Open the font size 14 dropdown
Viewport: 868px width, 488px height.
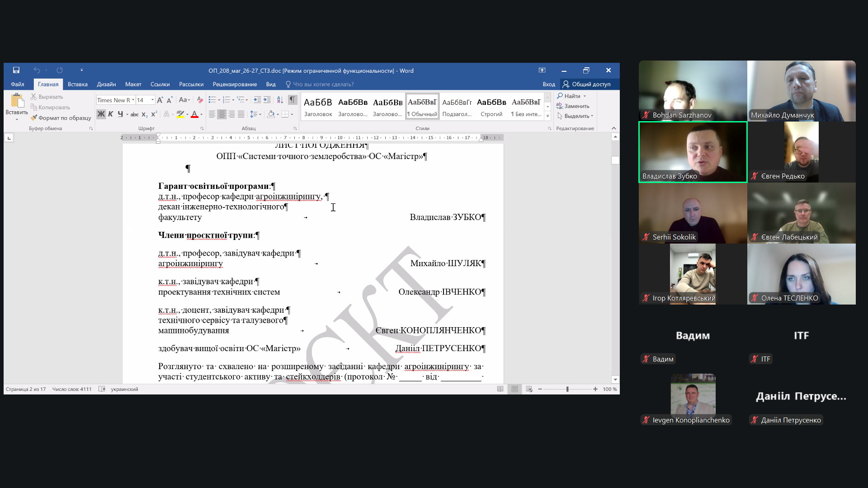152,100
